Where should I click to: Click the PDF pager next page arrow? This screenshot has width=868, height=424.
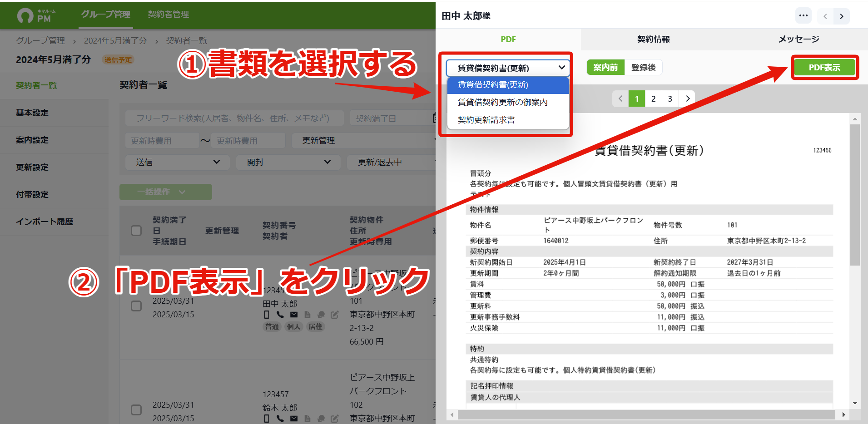tap(687, 99)
